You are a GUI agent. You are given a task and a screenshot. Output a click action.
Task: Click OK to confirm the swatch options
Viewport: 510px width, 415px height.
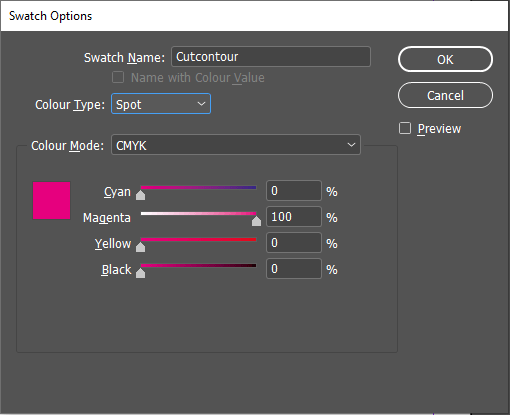pos(445,59)
